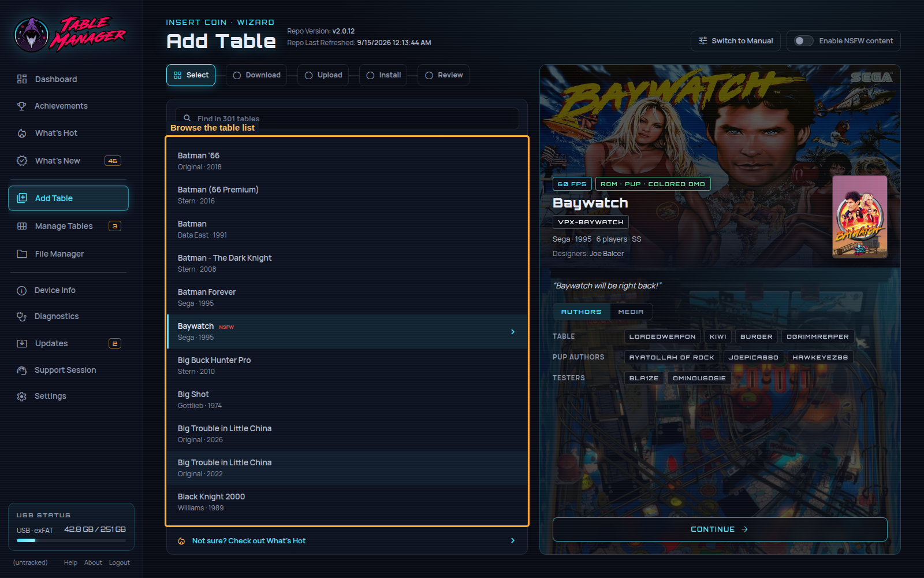924x578 pixels.
Task: Open the What's Hot suggestion chevron
Action: tap(513, 540)
